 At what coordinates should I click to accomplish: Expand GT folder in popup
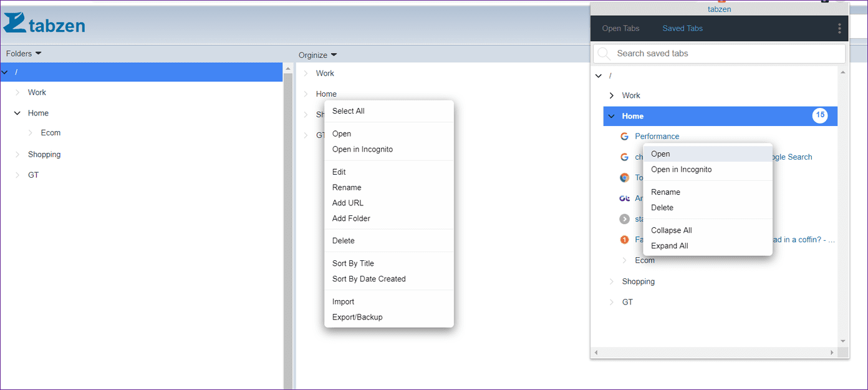612,302
